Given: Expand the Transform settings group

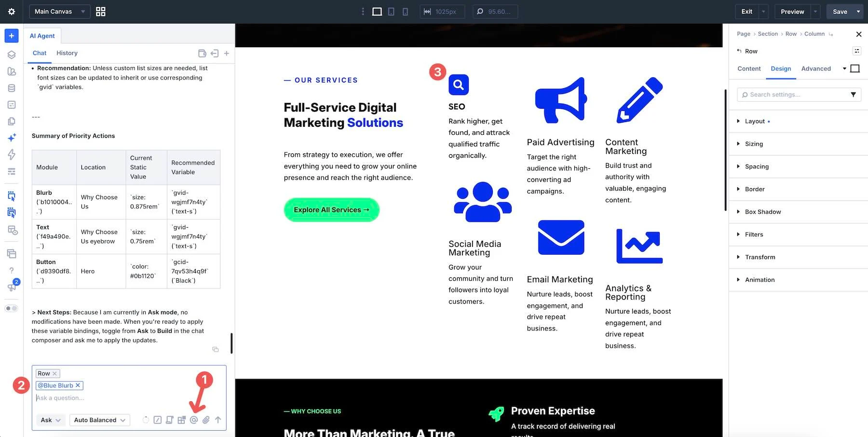Looking at the screenshot, I should (799, 257).
